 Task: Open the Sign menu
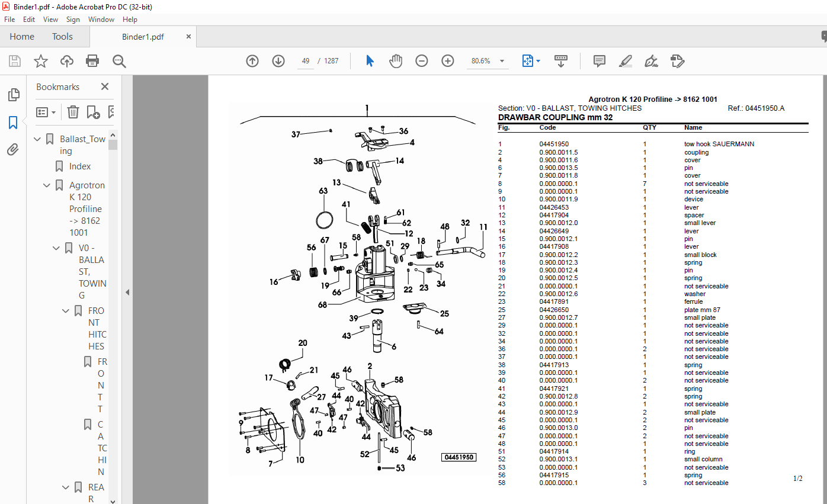pyautogui.click(x=73, y=20)
